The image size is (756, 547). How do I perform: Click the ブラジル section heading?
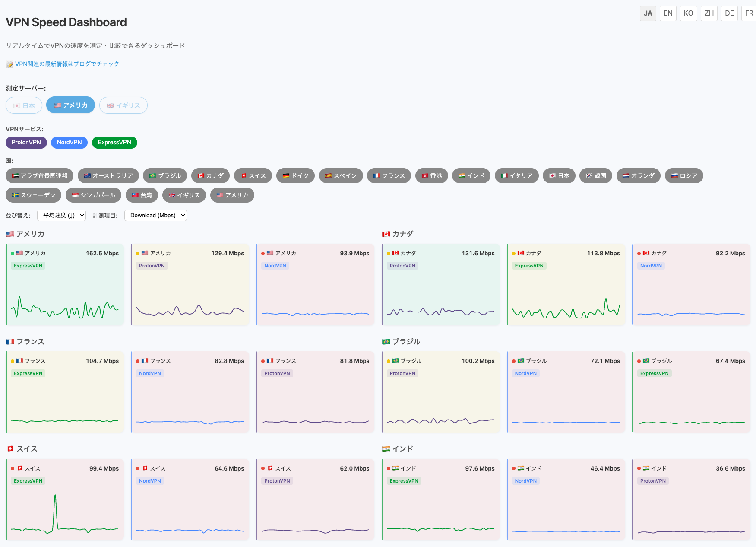401,342
